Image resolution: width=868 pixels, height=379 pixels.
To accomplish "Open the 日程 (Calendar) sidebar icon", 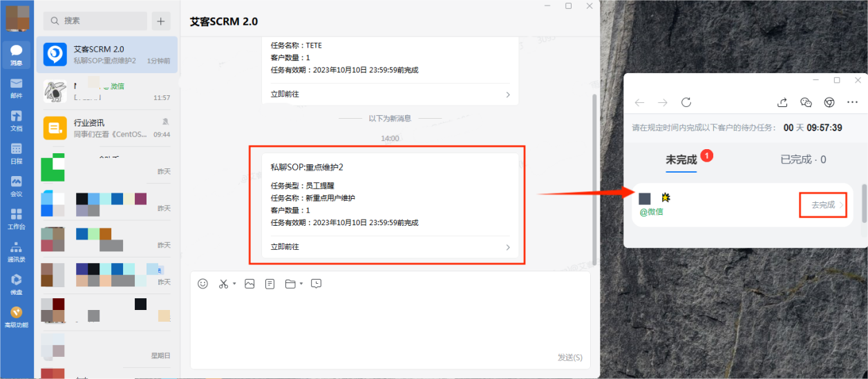I will [x=17, y=153].
